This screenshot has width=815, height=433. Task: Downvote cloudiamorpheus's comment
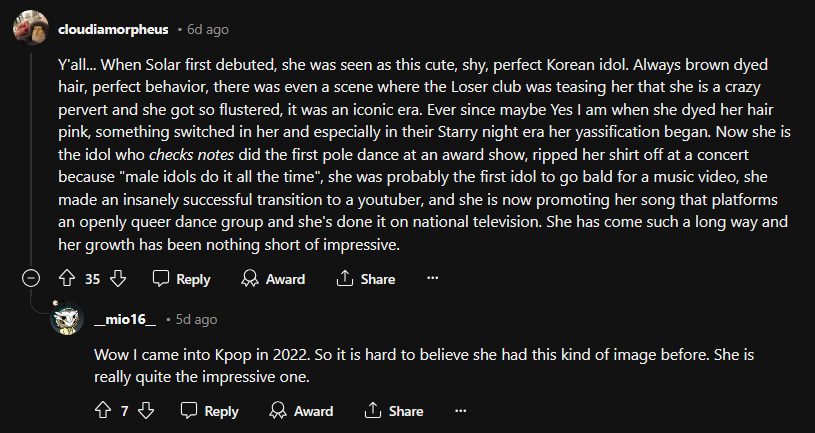coord(117,279)
